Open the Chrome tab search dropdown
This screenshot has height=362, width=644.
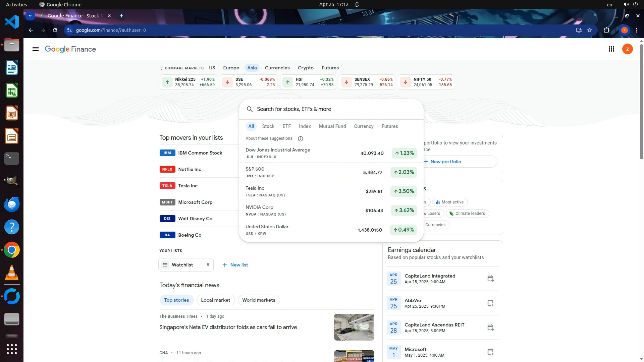pos(30,16)
